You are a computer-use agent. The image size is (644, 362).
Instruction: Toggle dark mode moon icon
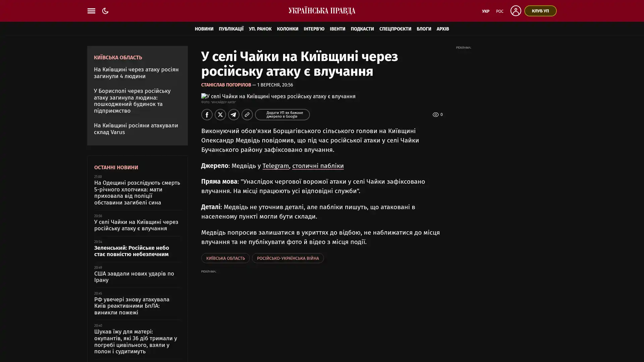[x=105, y=11]
